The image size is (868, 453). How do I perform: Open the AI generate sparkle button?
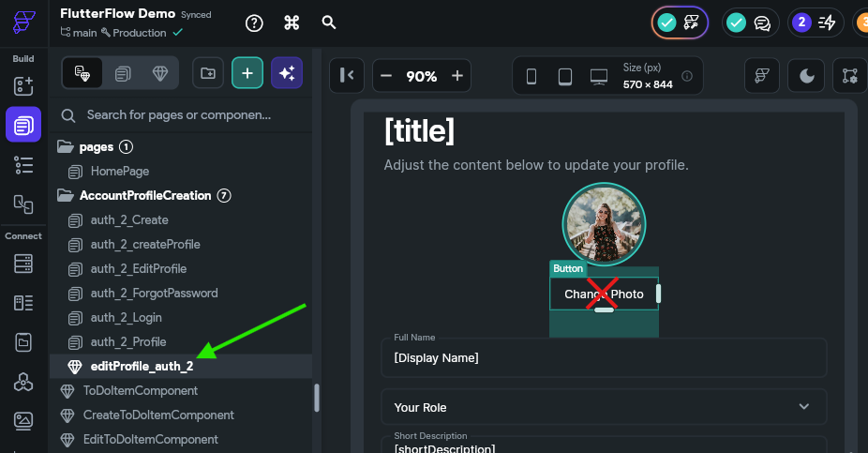287,73
